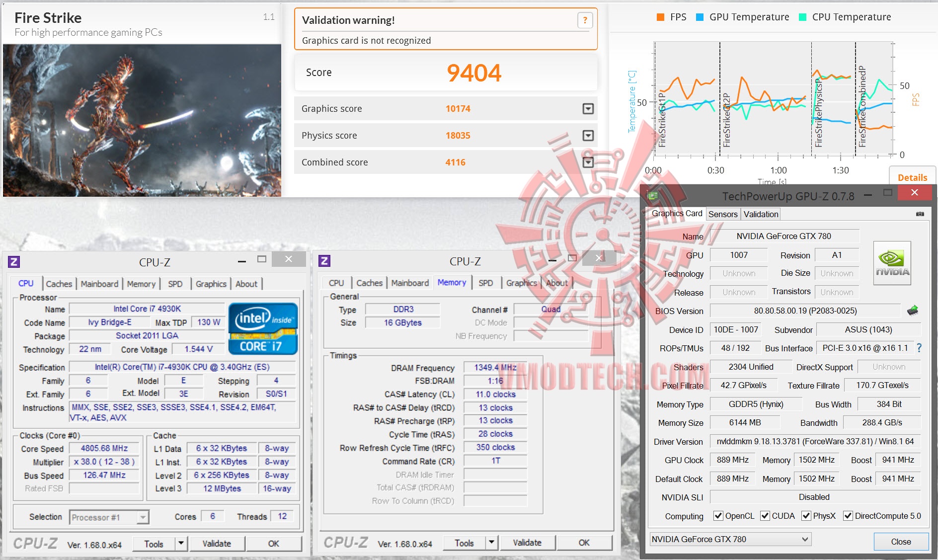This screenshot has width=938, height=560.
Task: Open the Details button under the chart
Action: [x=912, y=177]
